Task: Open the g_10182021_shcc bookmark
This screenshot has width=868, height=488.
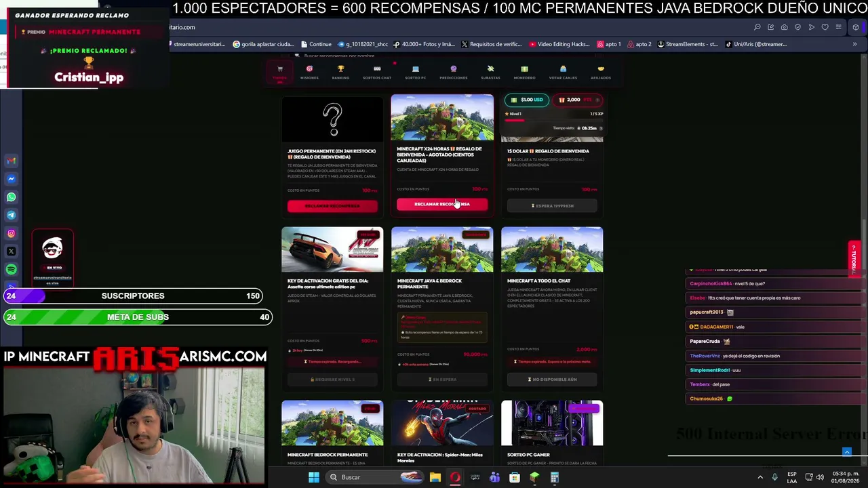Action: click(x=363, y=44)
